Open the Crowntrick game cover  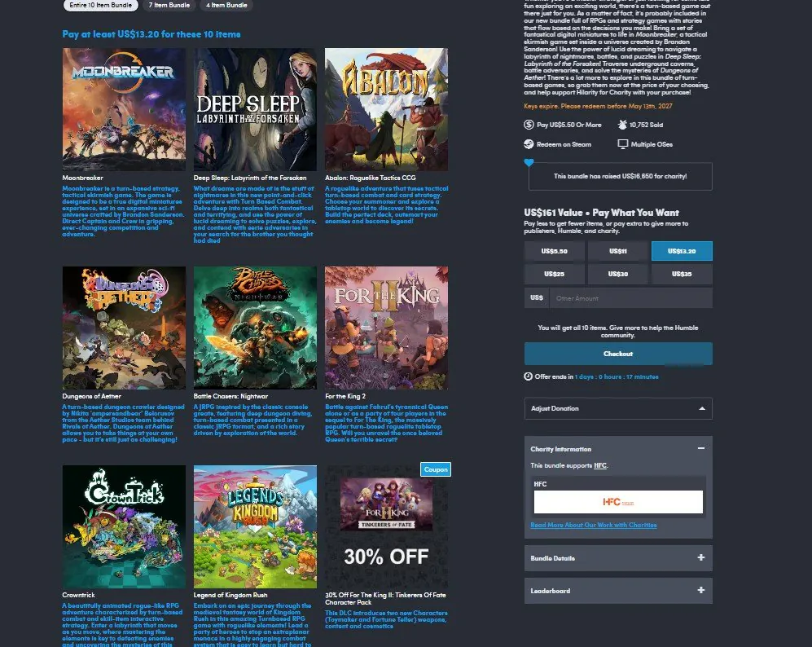[x=124, y=526]
